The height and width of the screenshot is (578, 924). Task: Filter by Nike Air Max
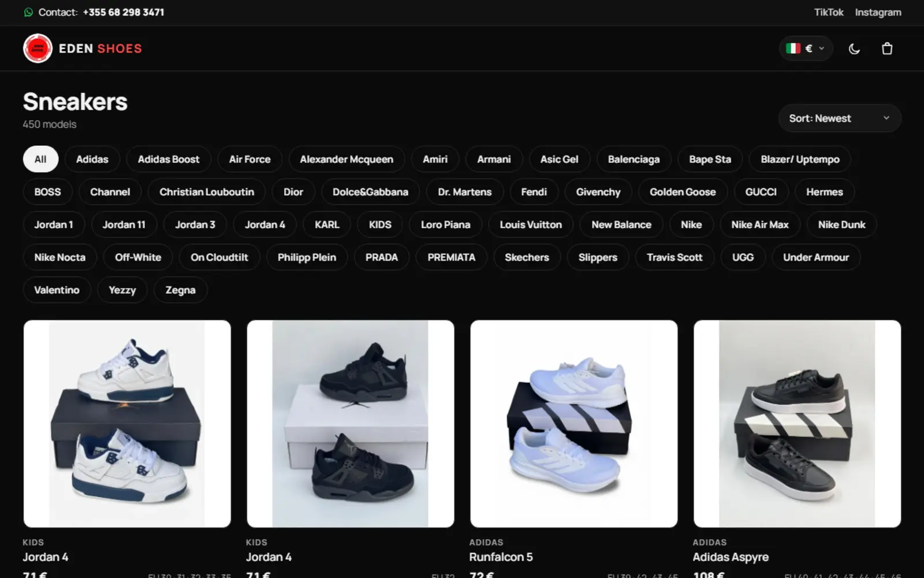click(760, 225)
